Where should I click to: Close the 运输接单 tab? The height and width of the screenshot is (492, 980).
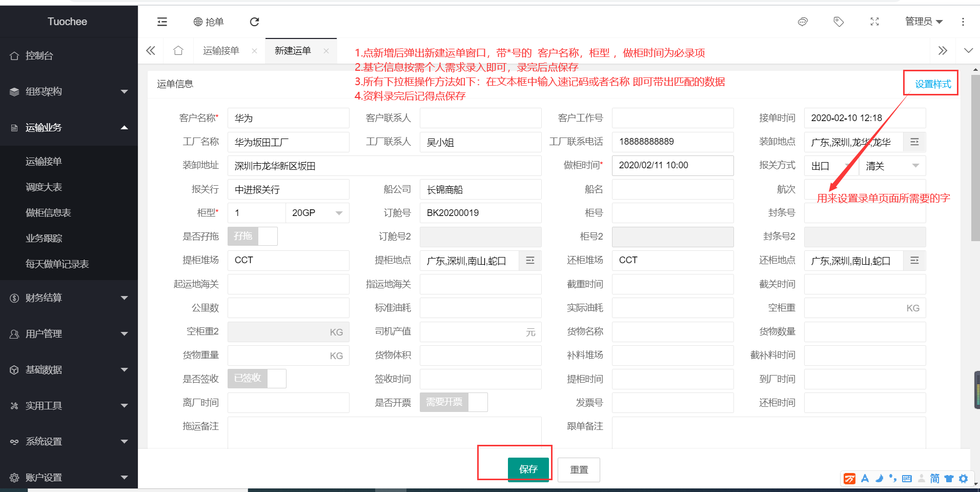tap(254, 51)
